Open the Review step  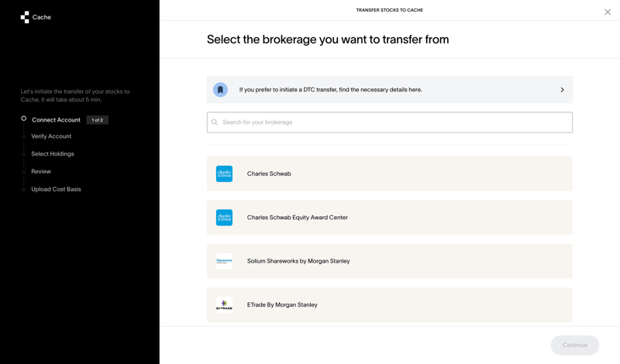41,171
